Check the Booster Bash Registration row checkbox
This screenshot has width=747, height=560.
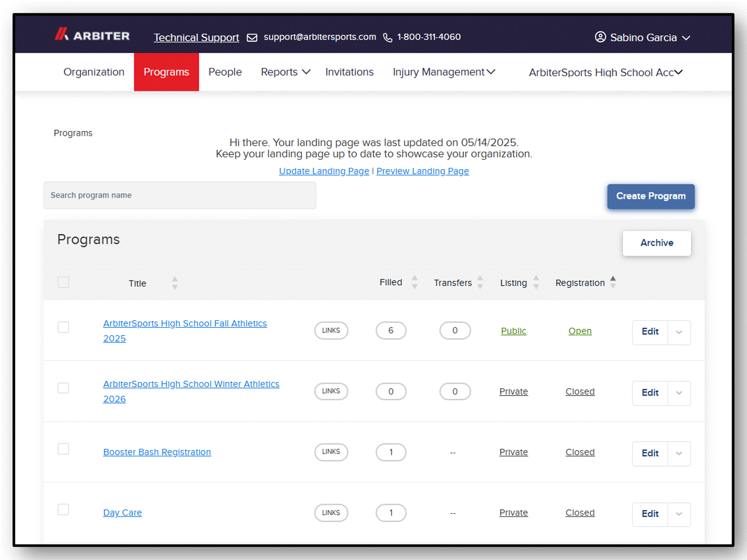[x=63, y=449]
